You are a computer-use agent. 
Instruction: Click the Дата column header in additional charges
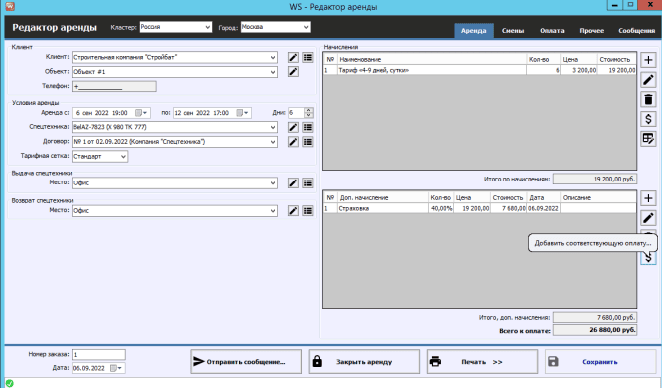[543, 198]
